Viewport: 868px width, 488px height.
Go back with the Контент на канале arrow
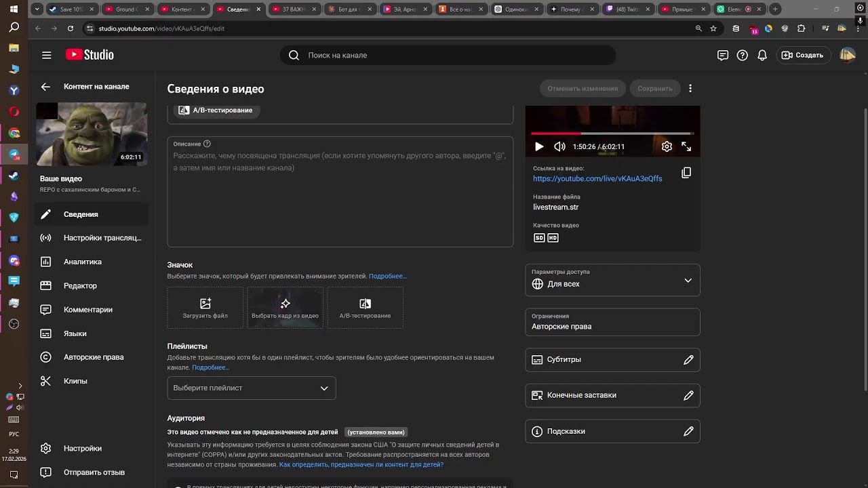pyautogui.click(x=45, y=87)
